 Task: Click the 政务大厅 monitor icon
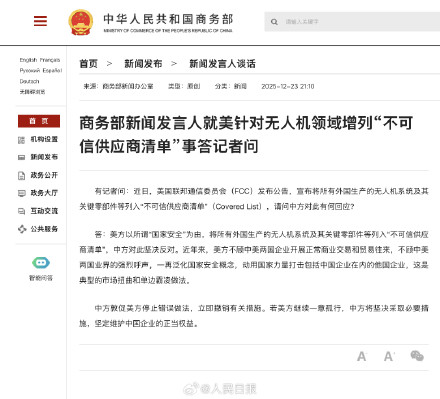[x=21, y=193]
